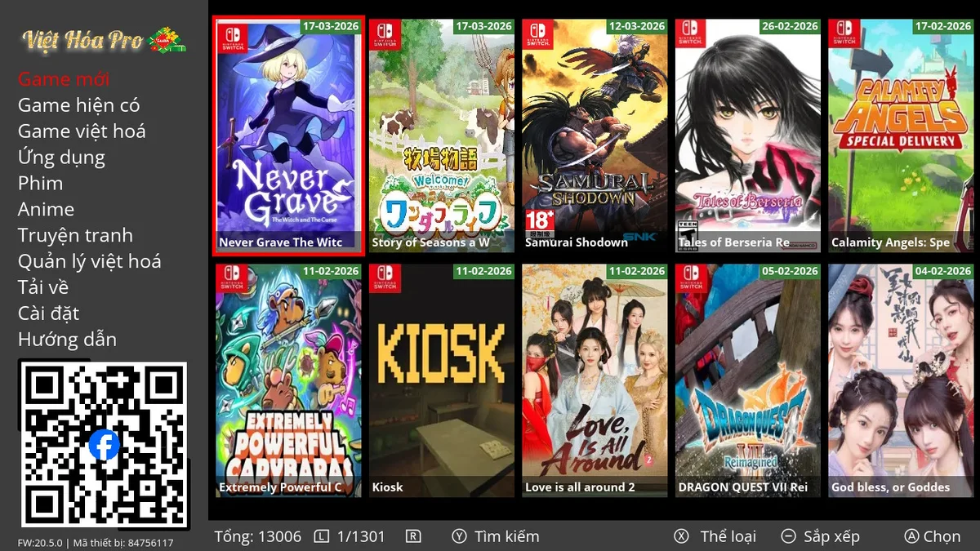The image size is (980, 551).
Task: Click the Sắp xếp sort label
Action: [831, 536]
